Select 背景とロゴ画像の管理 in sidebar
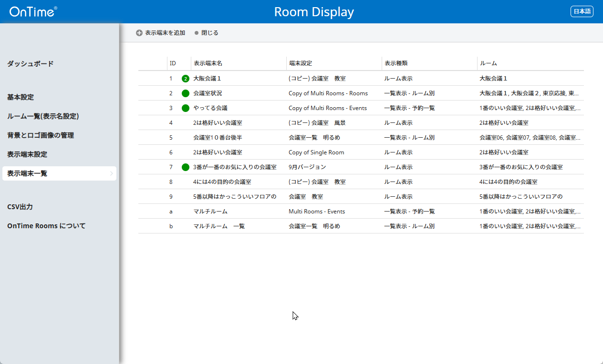Screen dimensions: 603x364 coord(41,135)
